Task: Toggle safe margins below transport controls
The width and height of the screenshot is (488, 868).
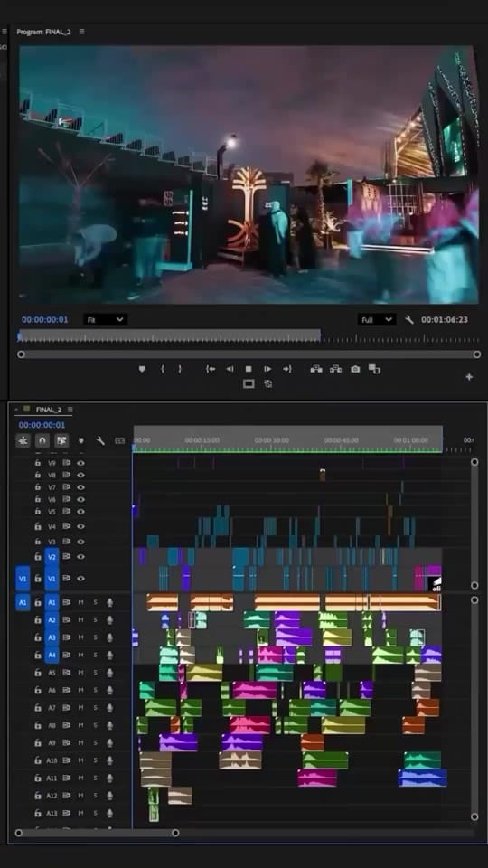Action: tap(249, 383)
